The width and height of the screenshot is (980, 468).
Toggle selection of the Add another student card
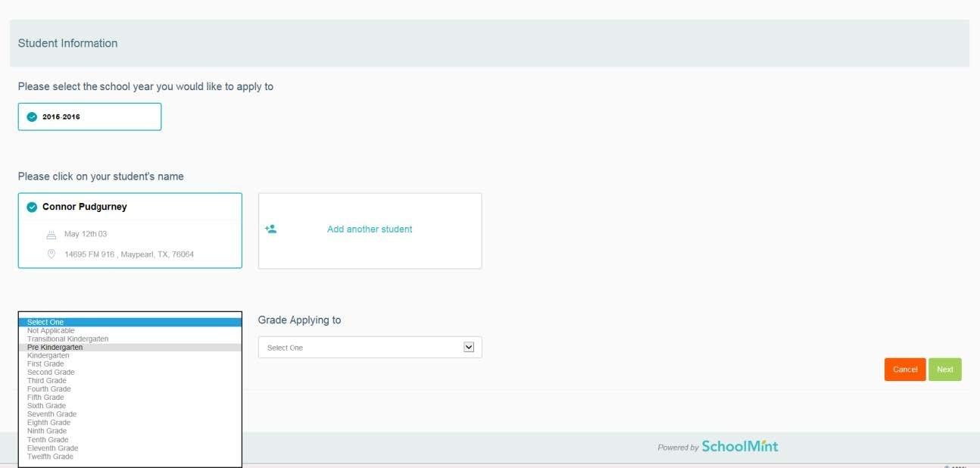tap(370, 229)
